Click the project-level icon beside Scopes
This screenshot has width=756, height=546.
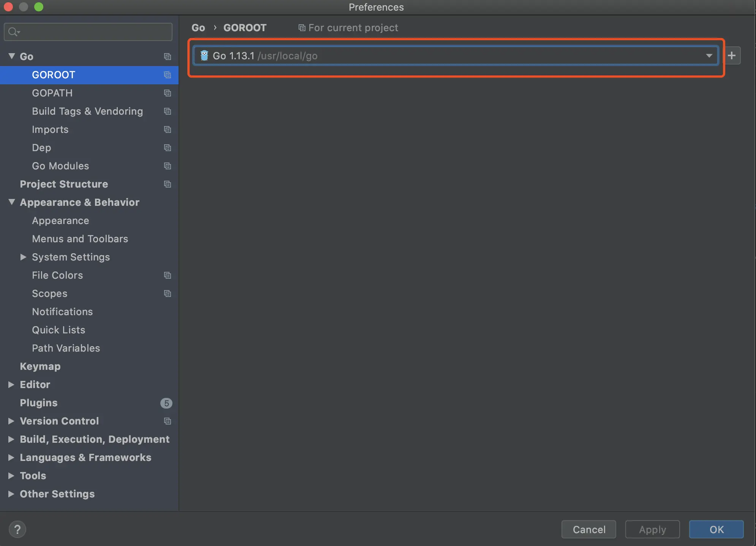click(x=167, y=294)
